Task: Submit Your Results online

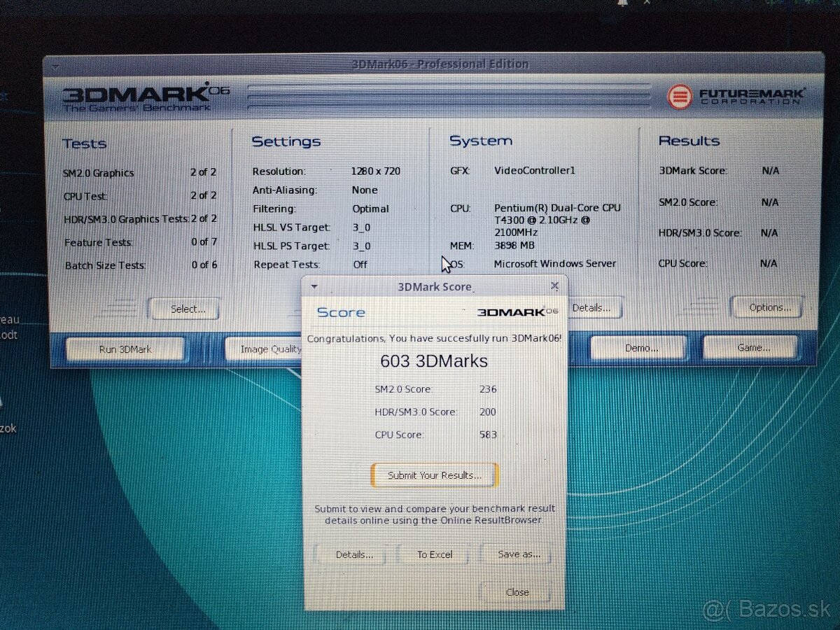Action: click(433, 475)
